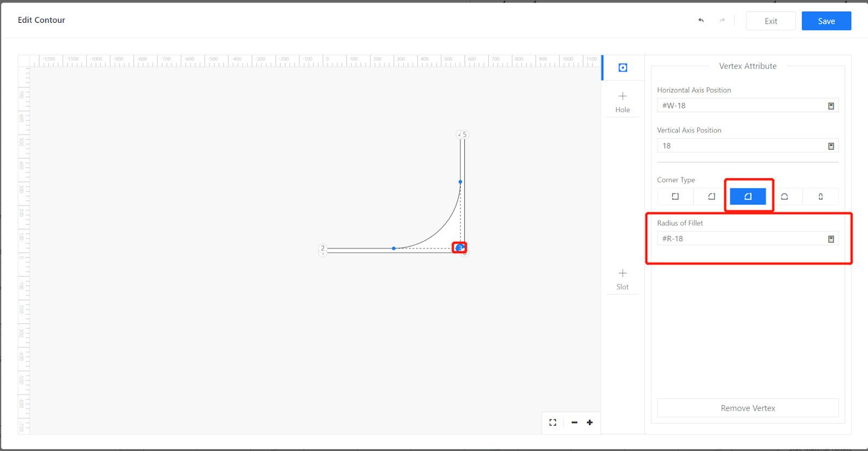This screenshot has height=451, width=868.
Task: Click the Horizontal Axis Position input field
Action: pyautogui.click(x=748, y=106)
